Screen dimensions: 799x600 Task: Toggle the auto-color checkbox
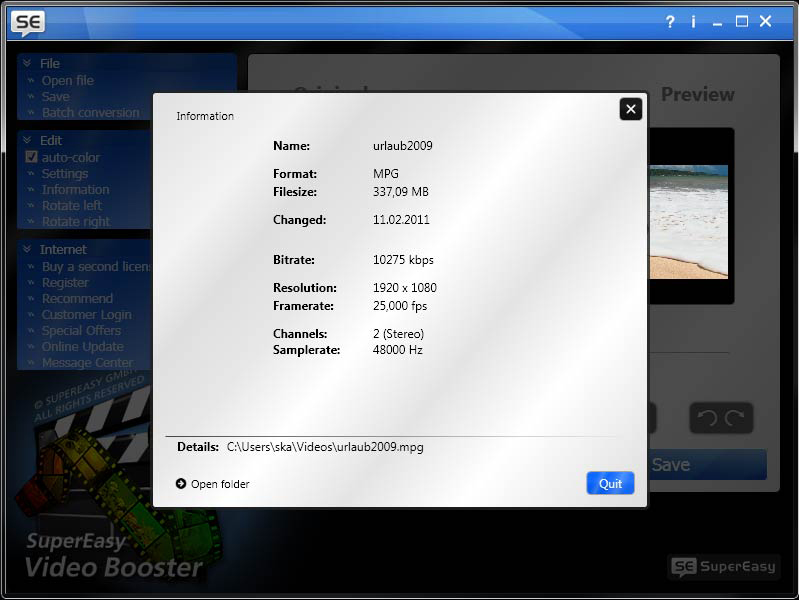31,157
